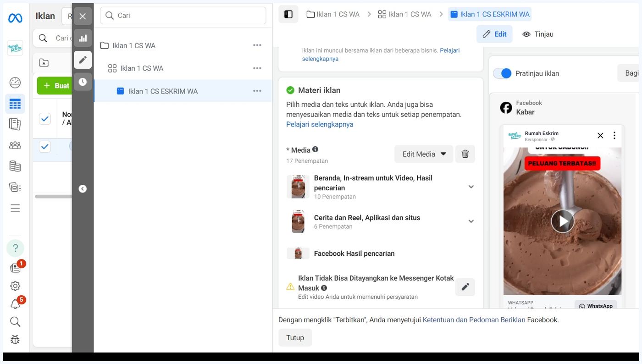Click the bug report icon
This screenshot has height=364, width=642.
[x=15, y=340]
